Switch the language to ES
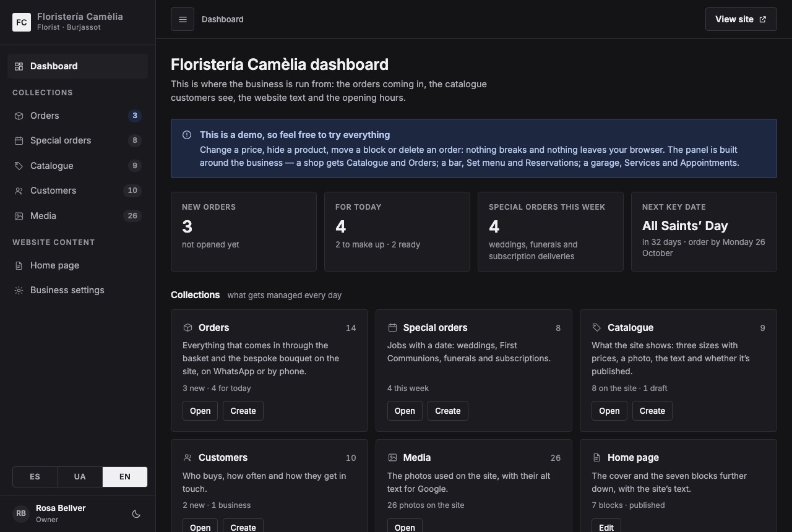 pyautogui.click(x=35, y=477)
